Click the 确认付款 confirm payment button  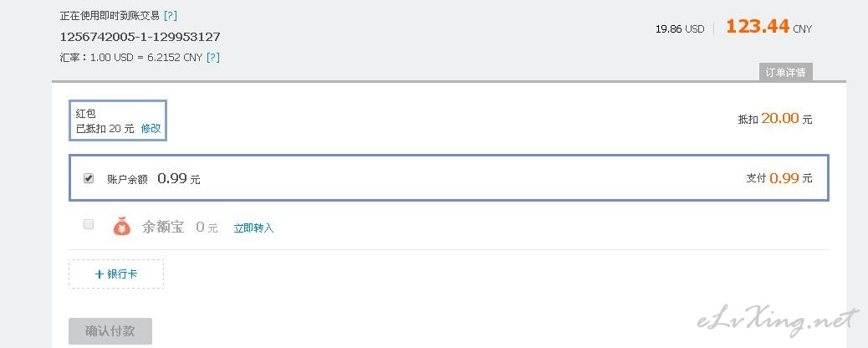point(110,331)
